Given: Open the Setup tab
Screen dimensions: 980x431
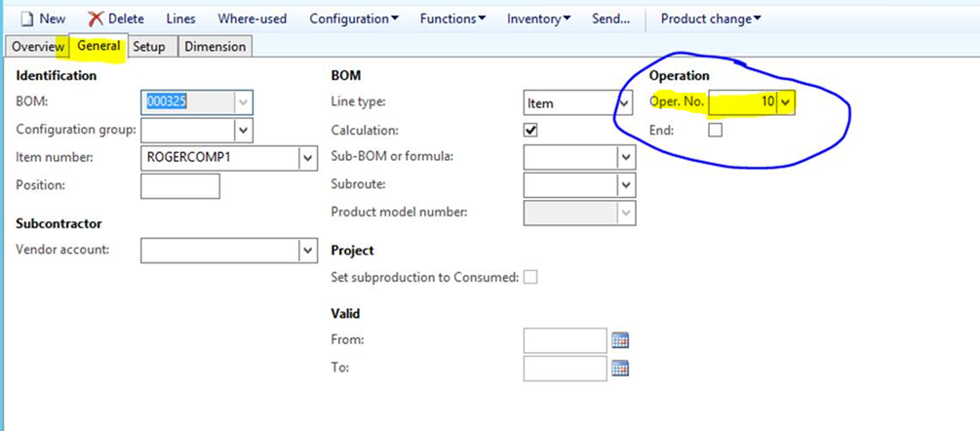Looking at the screenshot, I should click(149, 47).
